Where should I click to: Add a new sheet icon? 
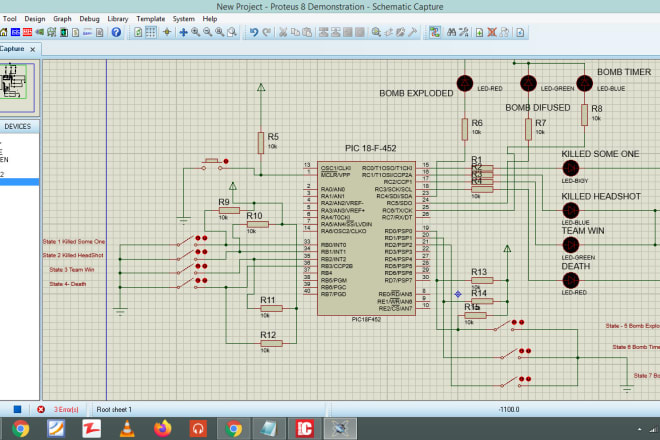[479, 32]
